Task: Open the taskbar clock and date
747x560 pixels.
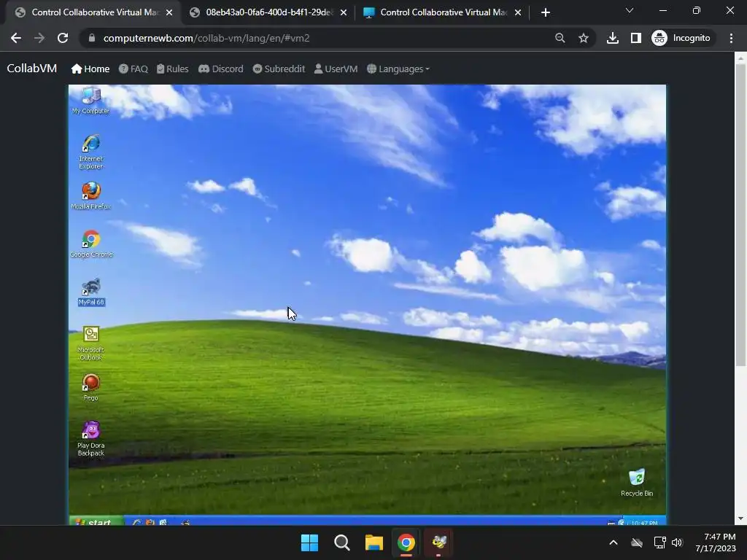Action: click(716, 542)
